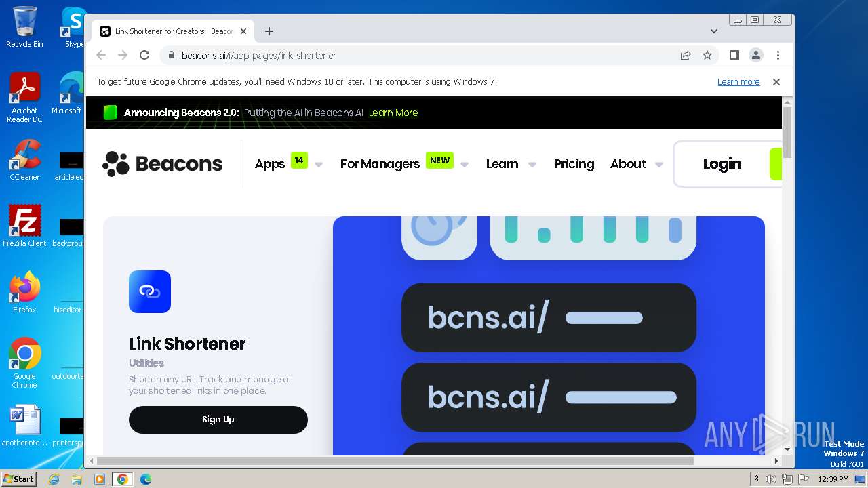Image resolution: width=868 pixels, height=488 pixels.
Task: Open Chrome profile avatar icon
Action: 755,56
